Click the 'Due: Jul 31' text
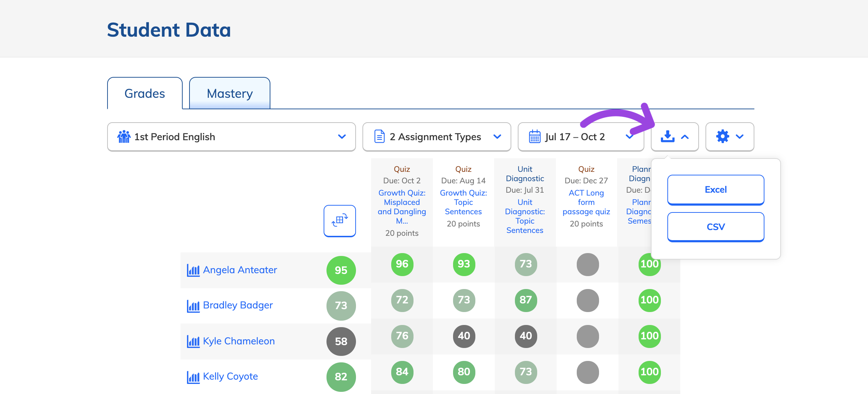The height and width of the screenshot is (394, 868). [x=525, y=190]
